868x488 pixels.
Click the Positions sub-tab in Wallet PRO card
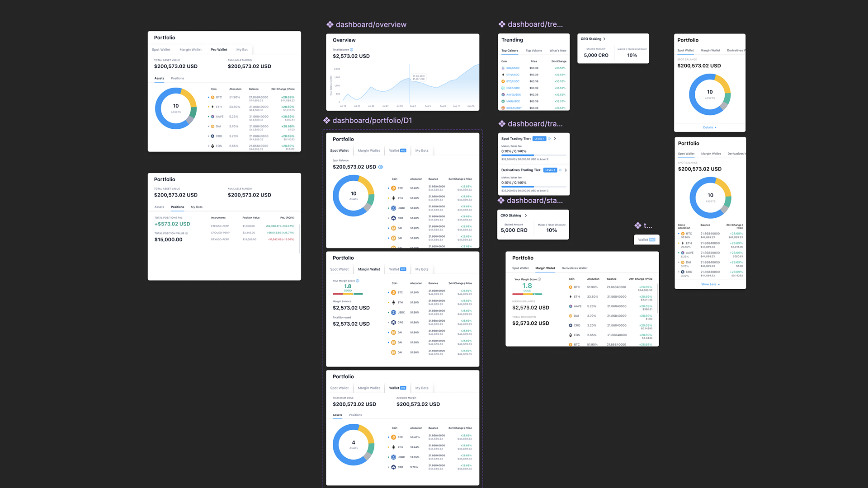355,415
